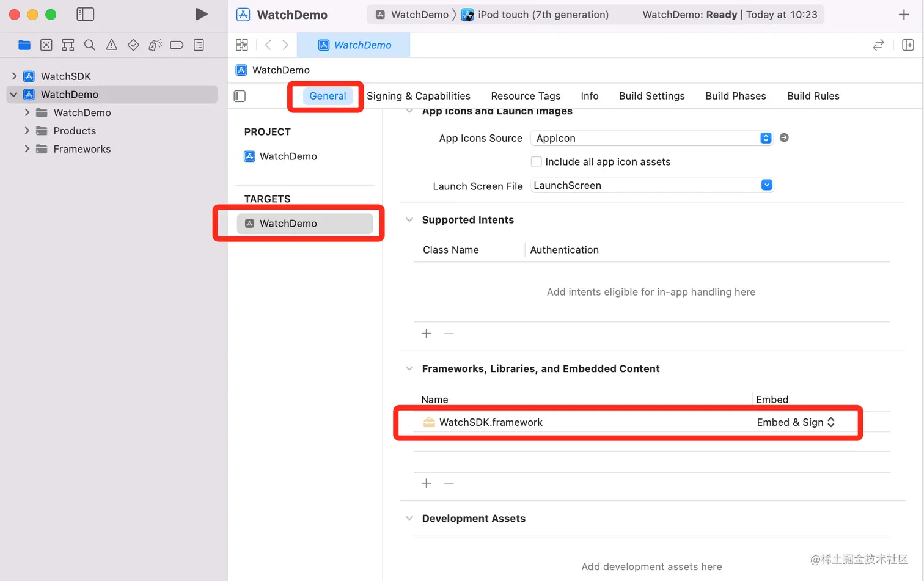Run the WatchDemo scheme with the play button

(201, 14)
